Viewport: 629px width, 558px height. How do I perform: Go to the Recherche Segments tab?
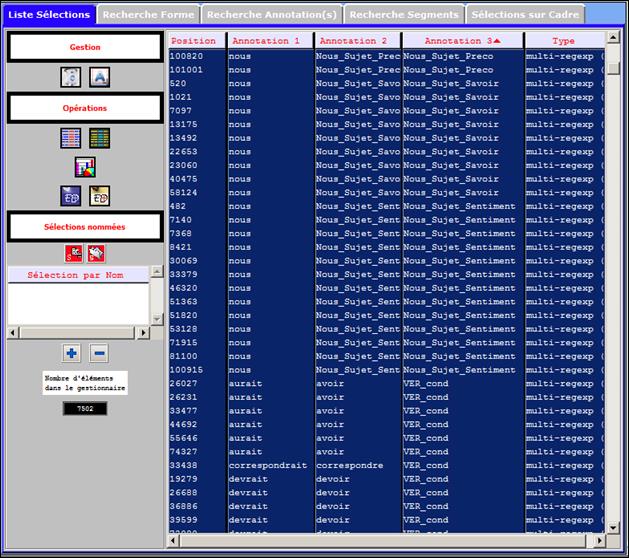click(404, 15)
